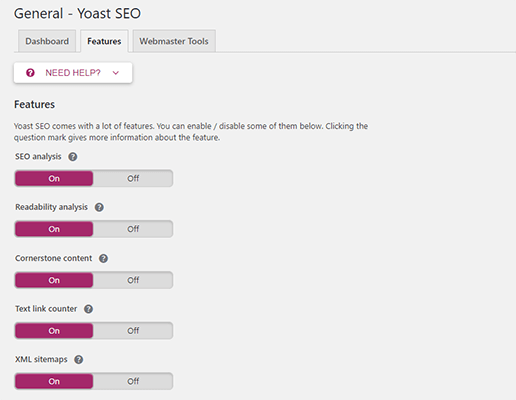Image resolution: width=516 pixels, height=400 pixels.
Task: Click the question mark beside XML sitemaps
Action: click(79, 360)
